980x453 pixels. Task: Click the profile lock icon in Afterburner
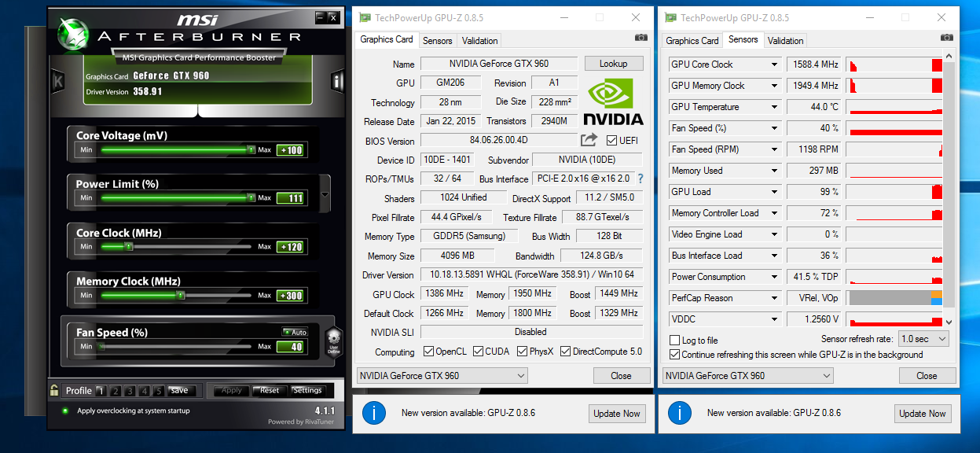[x=54, y=390]
